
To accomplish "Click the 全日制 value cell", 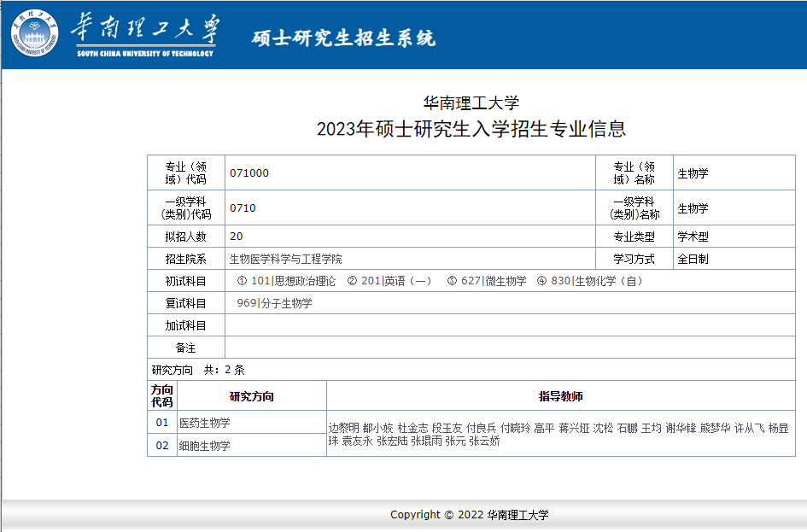I will [x=734, y=259].
